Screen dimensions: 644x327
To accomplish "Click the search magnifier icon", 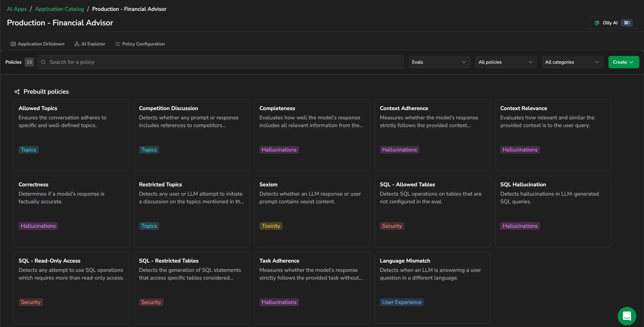I will click(x=43, y=62).
